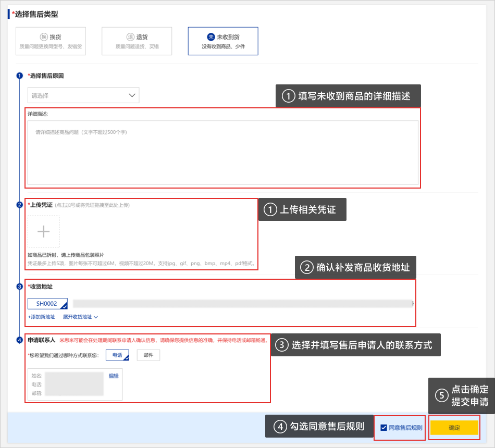495x448 pixels.
Task: Switch to the 退货 return type tab
Action: 137,41
